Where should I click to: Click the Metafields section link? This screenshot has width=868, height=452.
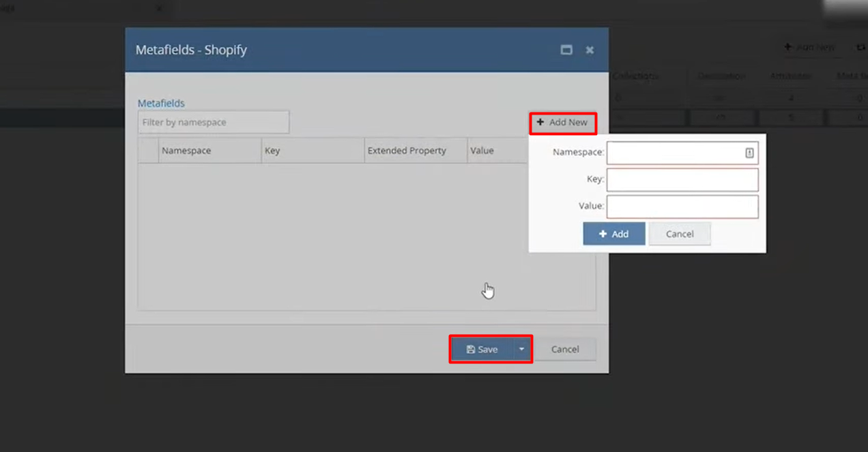(161, 103)
